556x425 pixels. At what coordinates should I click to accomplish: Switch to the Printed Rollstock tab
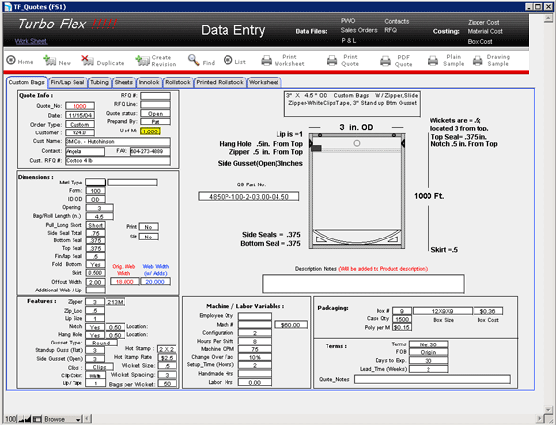(220, 82)
